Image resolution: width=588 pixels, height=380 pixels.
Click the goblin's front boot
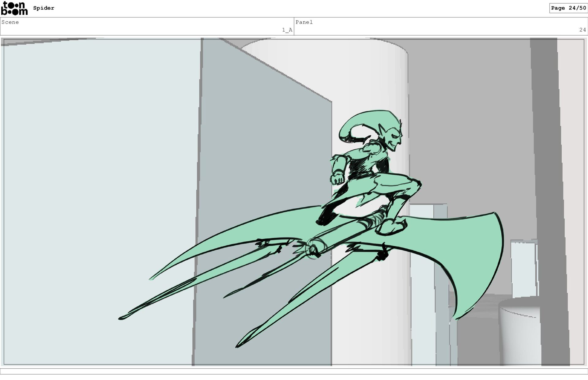(x=391, y=227)
